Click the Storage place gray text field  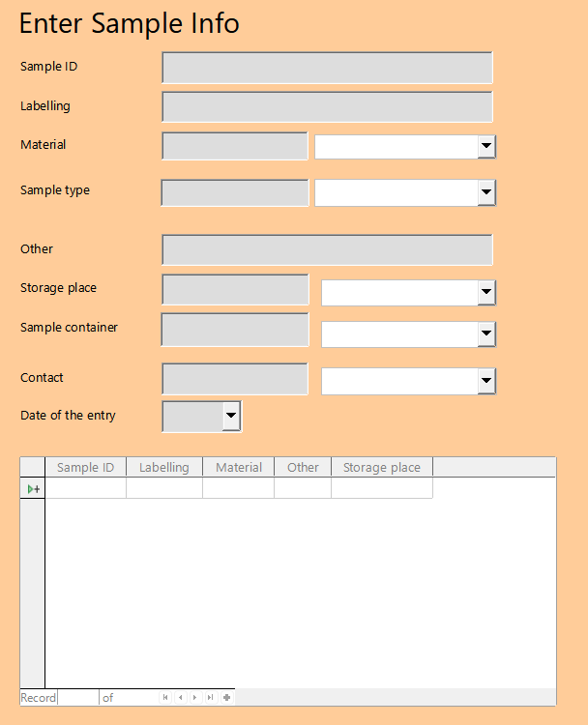(235, 289)
